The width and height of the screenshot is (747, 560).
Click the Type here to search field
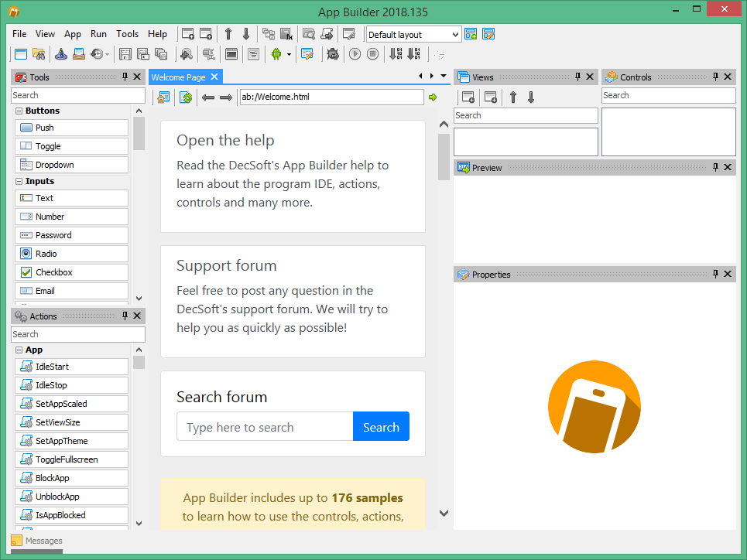[265, 427]
